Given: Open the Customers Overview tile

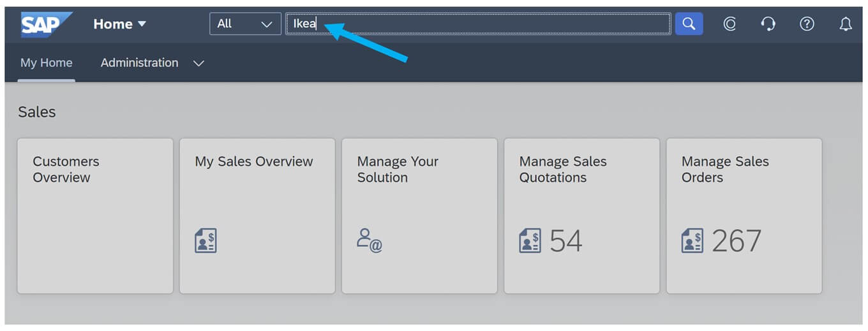Looking at the screenshot, I should [x=95, y=216].
